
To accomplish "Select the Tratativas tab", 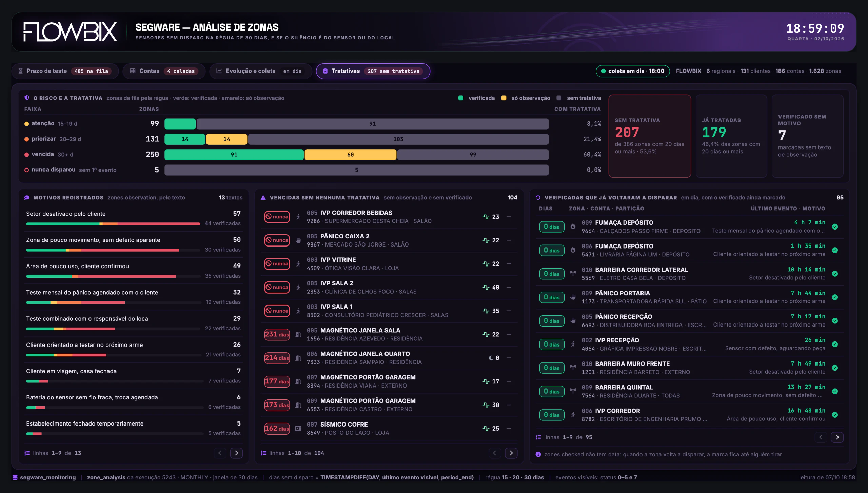I will tap(373, 71).
